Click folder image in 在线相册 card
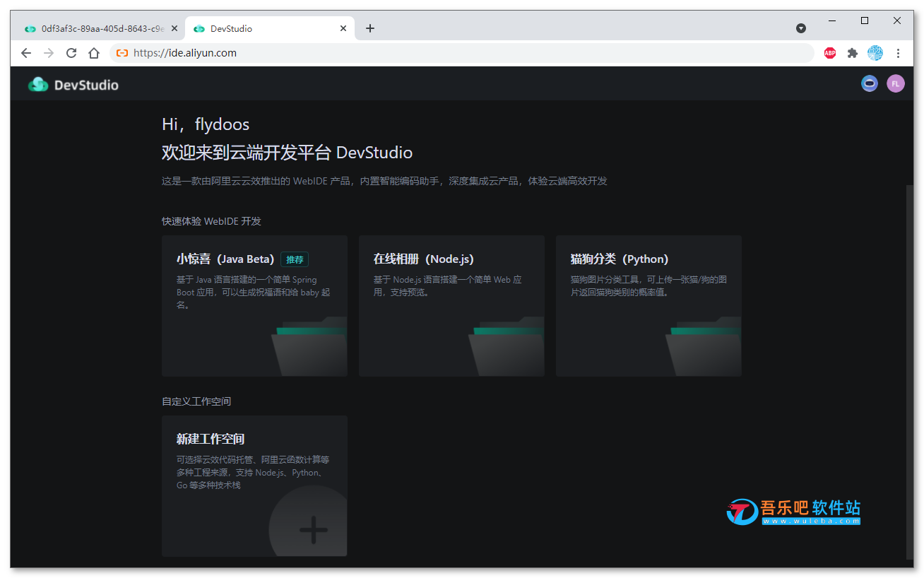The height and width of the screenshot is (578, 924). pos(507,346)
